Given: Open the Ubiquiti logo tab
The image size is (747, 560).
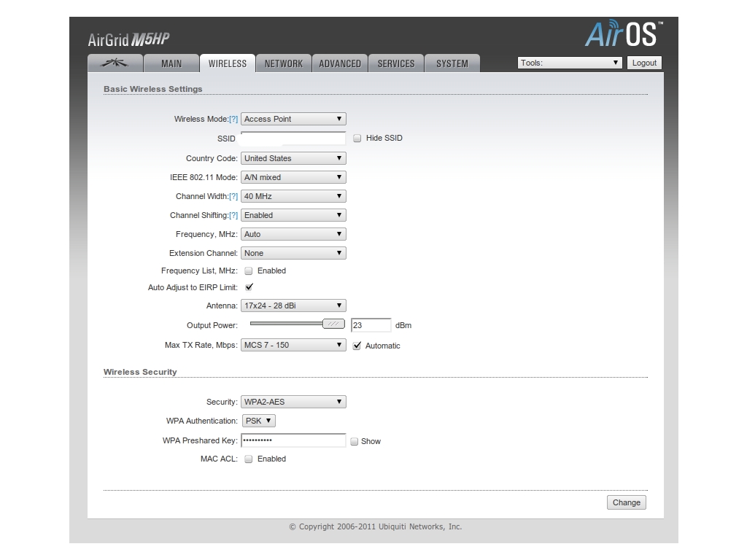Looking at the screenshot, I should (x=115, y=63).
